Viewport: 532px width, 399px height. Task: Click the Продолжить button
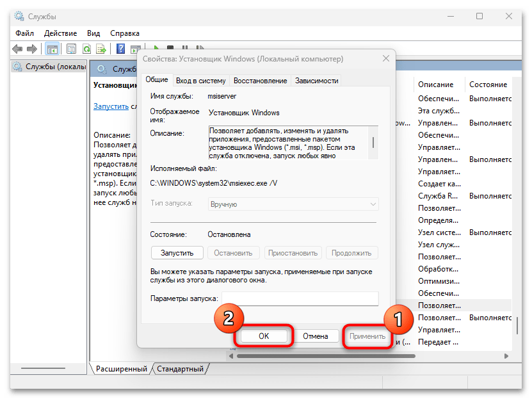point(351,253)
